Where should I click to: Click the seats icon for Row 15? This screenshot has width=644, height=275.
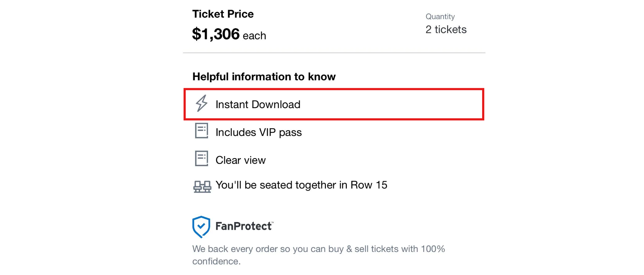coord(202,187)
